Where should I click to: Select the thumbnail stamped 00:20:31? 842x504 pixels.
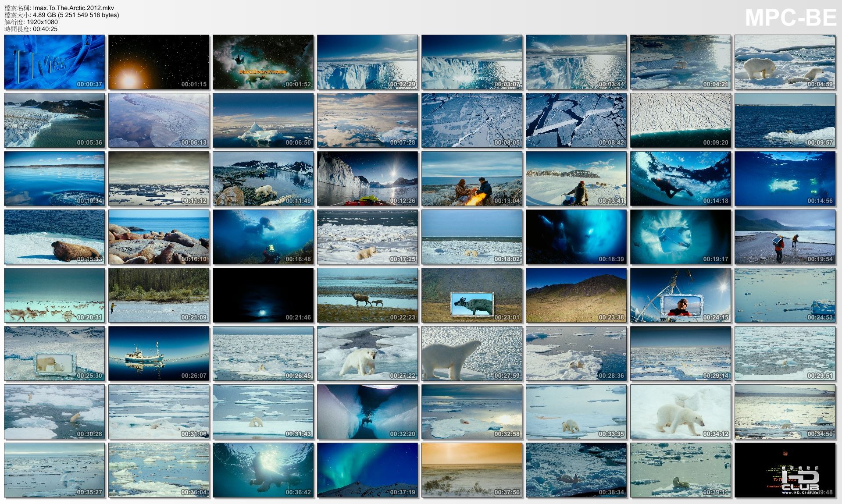coord(54,295)
